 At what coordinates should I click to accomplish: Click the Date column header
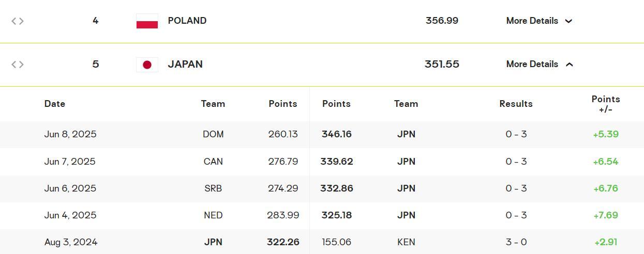(x=55, y=104)
